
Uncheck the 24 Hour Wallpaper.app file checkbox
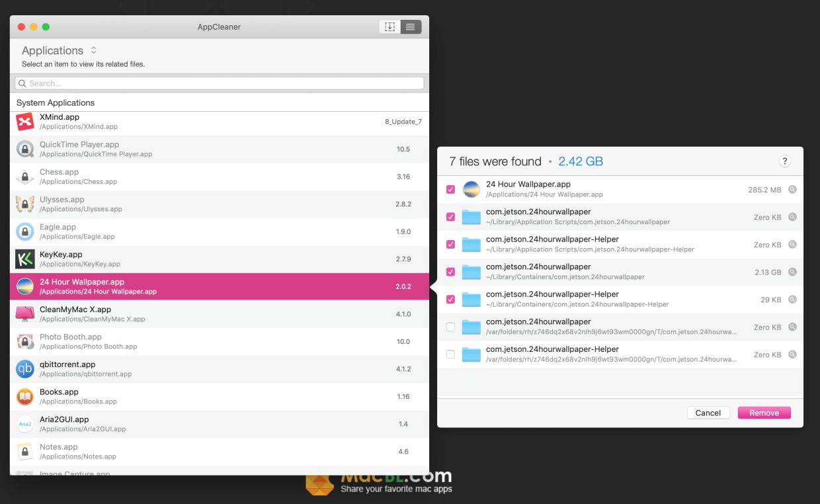point(451,190)
